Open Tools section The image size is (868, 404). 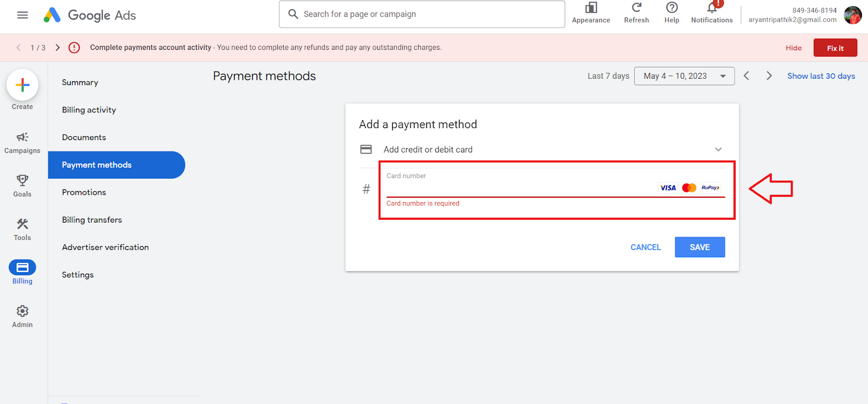tap(22, 230)
